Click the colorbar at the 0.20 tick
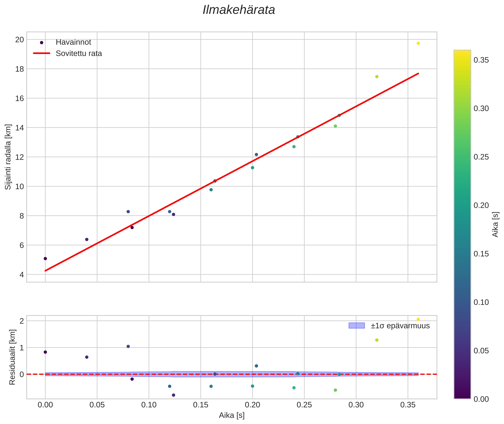 (462, 206)
